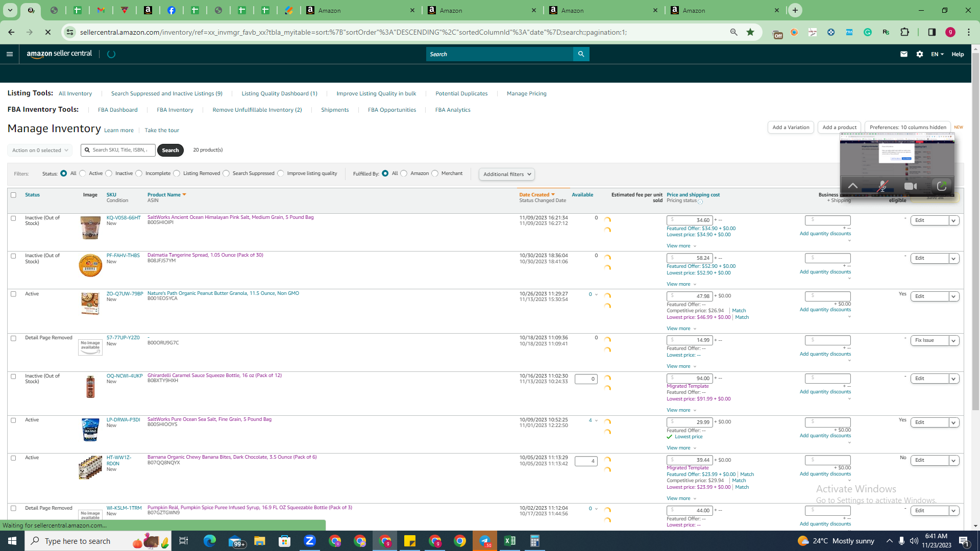Click the Add a Variation button
Screen dimensions: 980x551
[791, 128]
